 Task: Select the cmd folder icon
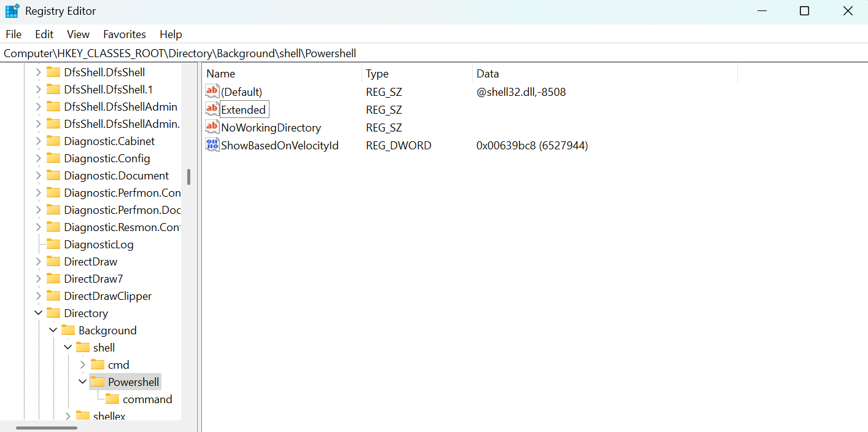(99, 364)
